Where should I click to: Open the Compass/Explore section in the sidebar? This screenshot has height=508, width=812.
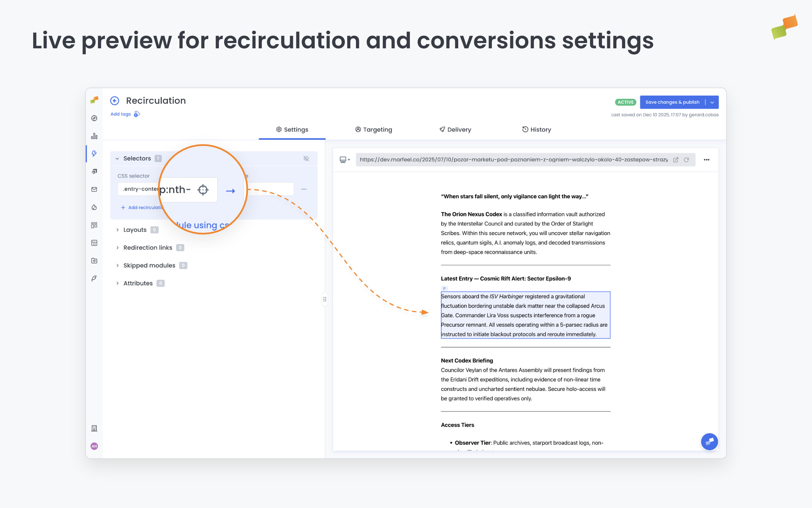tap(94, 119)
